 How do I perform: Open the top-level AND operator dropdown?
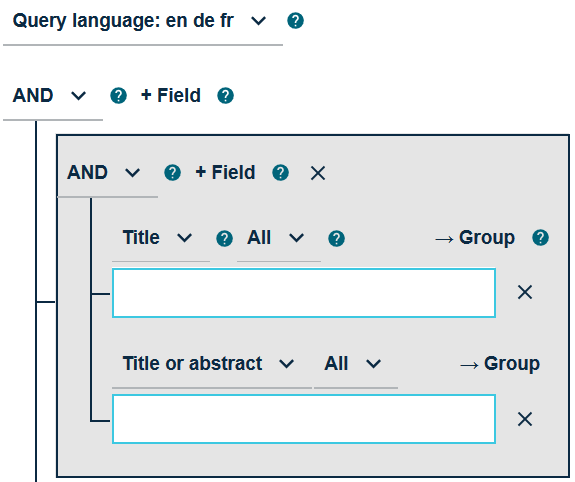click(53, 96)
